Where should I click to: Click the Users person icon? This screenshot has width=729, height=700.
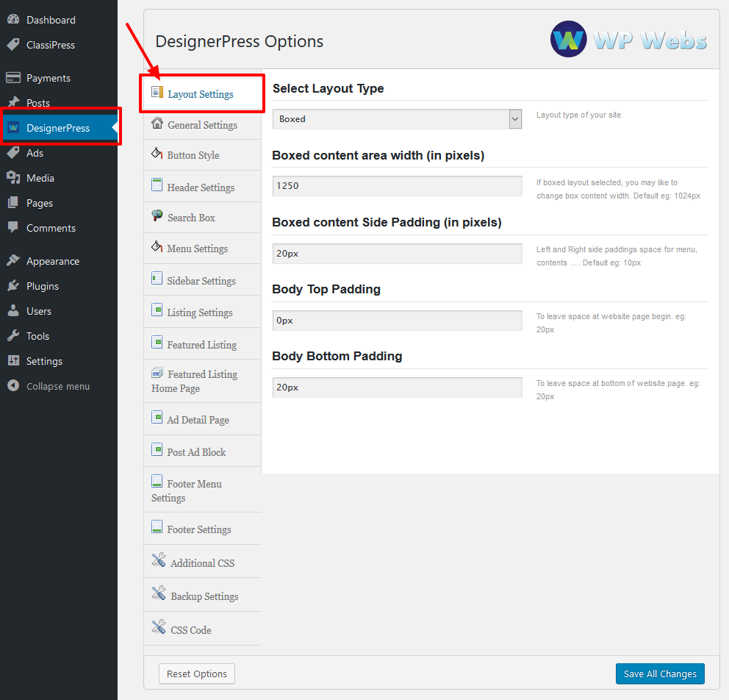[13, 311]
